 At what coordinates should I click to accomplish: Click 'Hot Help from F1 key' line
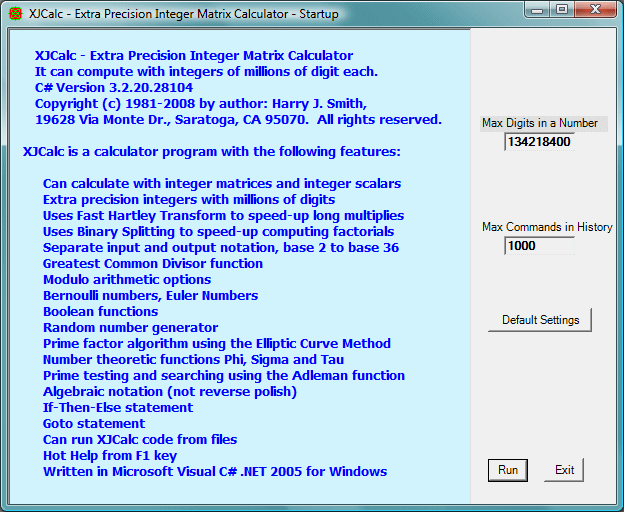coord(110,456)
